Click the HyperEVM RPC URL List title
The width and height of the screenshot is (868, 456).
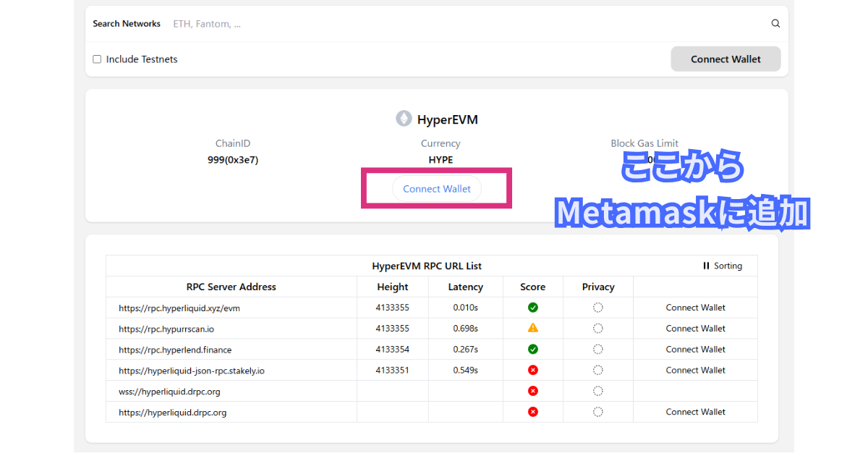point(427,266)
